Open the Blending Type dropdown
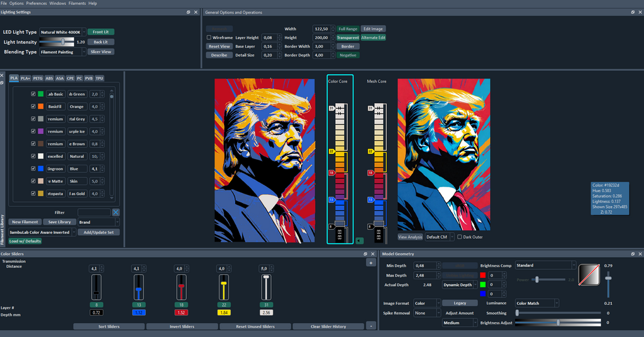 tap(62, 52)
